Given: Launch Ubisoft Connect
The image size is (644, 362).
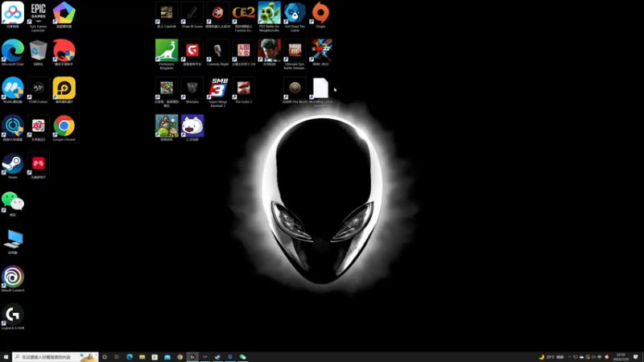Looking at the screenshot, I should click(13, 278).
